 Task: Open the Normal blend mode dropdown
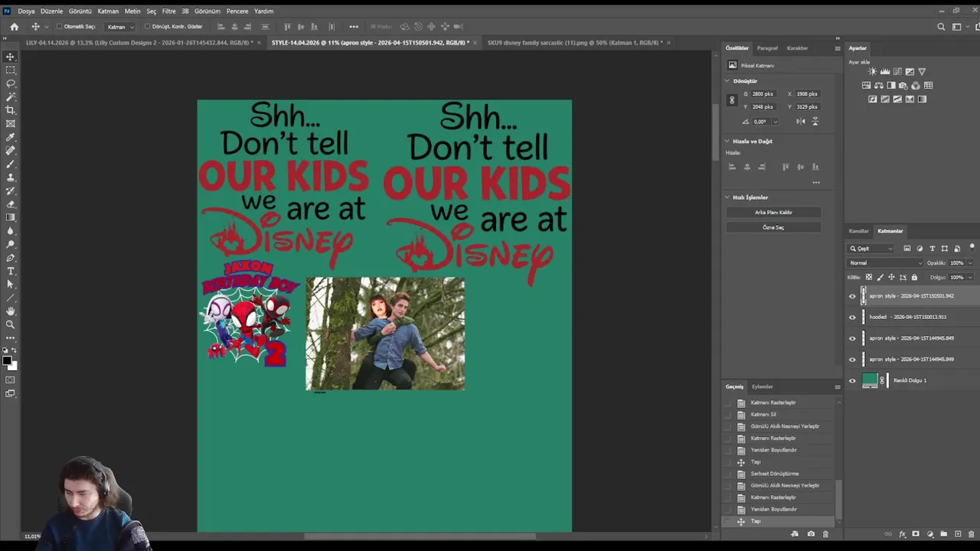[886, 263]
